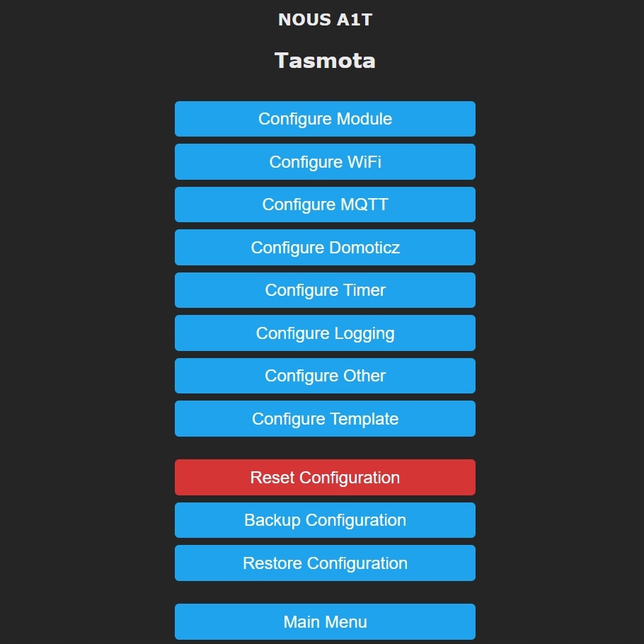644x644 pixels.
Task: Return to the Main Menu
Action: 325,622
